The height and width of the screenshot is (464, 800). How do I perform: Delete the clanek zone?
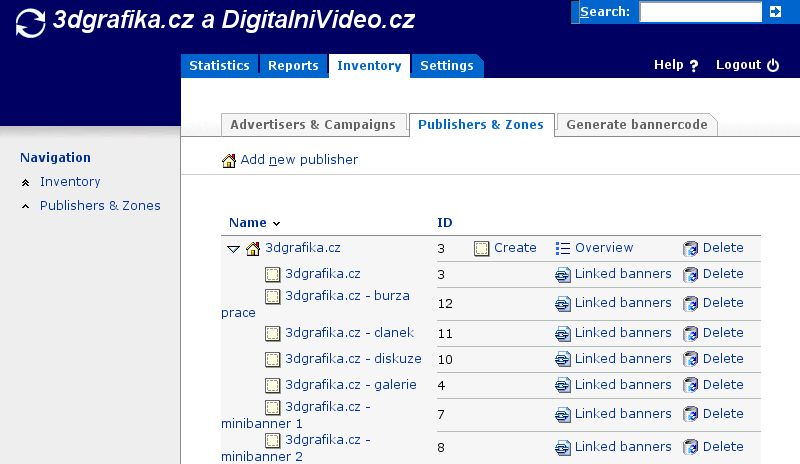(x=723, y=332)
